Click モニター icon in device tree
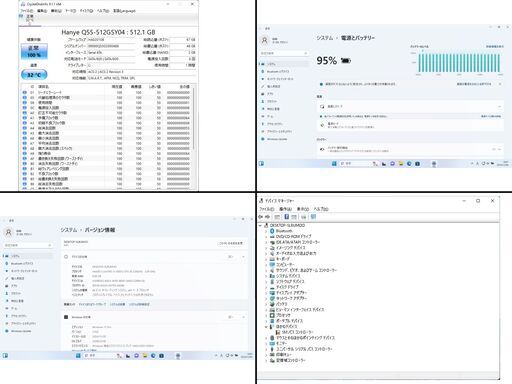 coord(272,343)
